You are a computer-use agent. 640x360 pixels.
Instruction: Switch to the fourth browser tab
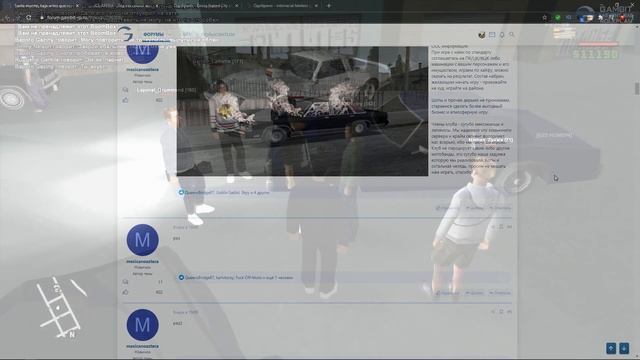pos(282,6)
